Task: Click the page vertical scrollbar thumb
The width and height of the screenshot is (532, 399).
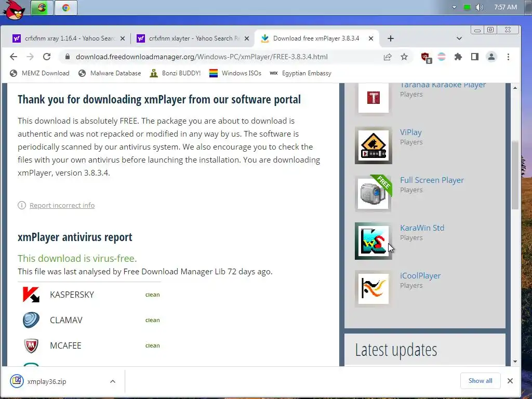Action: [x=515, y=175]
